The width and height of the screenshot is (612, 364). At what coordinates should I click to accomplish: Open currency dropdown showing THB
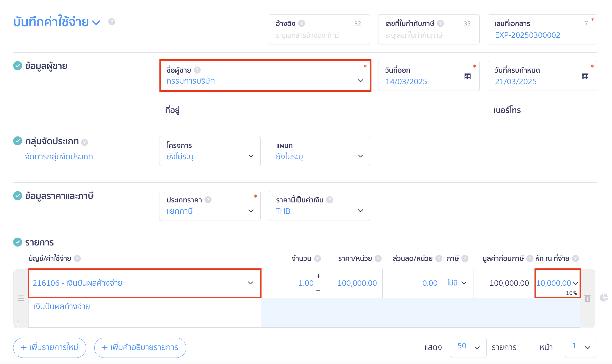(319, 206)
